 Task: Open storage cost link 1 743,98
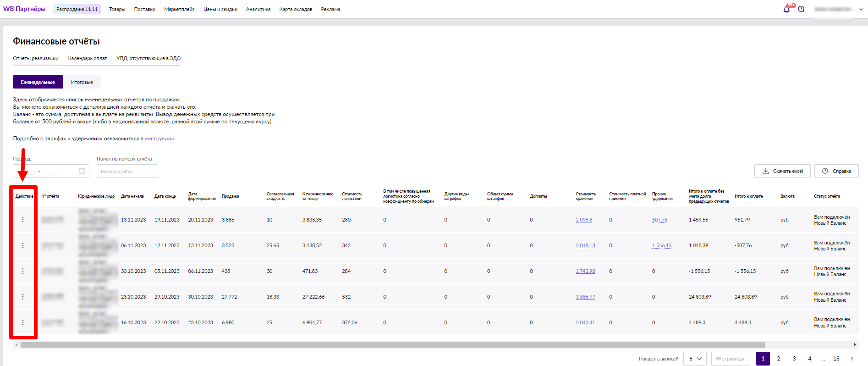pyautogui.click(x=585, y=271)
